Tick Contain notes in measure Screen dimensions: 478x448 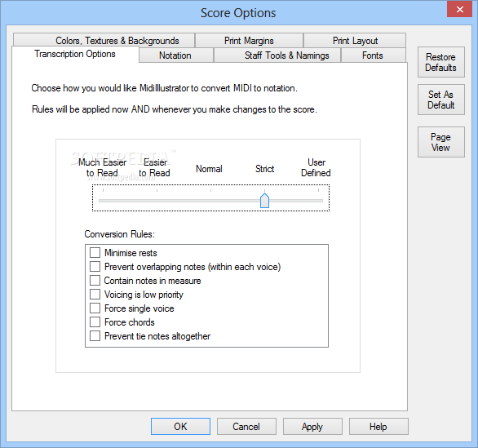click(x=95, y=280)
